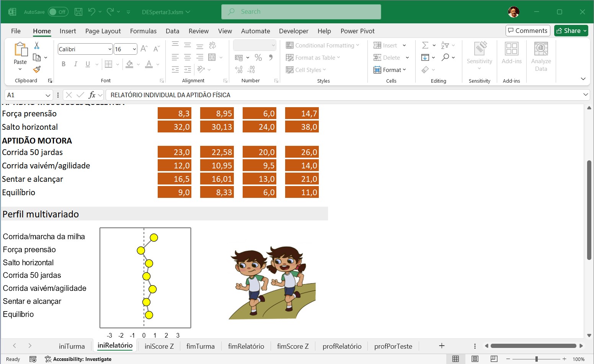Image resolution: width=594 pixels, height=364 pixels.
Task: Click Analyze Data button
Action: pyautogui.click(x=541, y=57)
